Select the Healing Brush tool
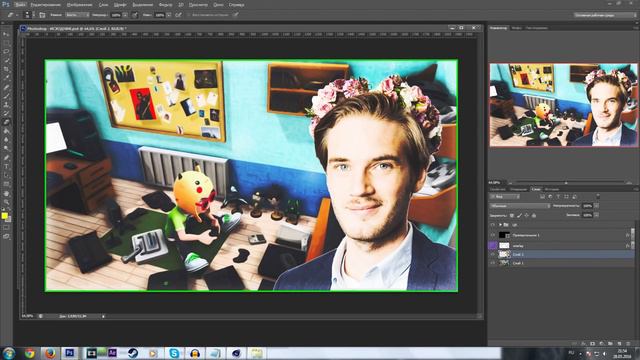The width and height of the screenshot is (640, 360). coord(6,87)
